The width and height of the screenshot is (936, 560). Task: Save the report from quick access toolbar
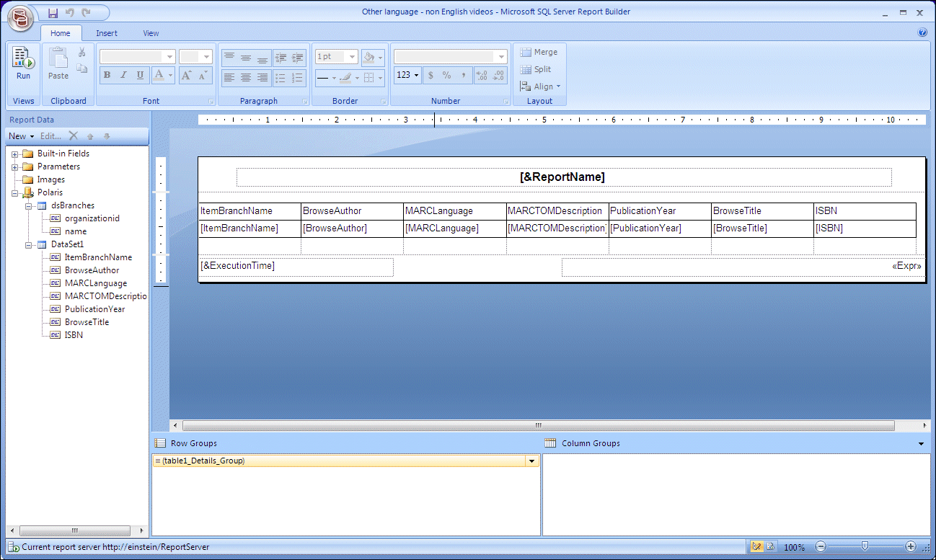(x=53, y=13)
